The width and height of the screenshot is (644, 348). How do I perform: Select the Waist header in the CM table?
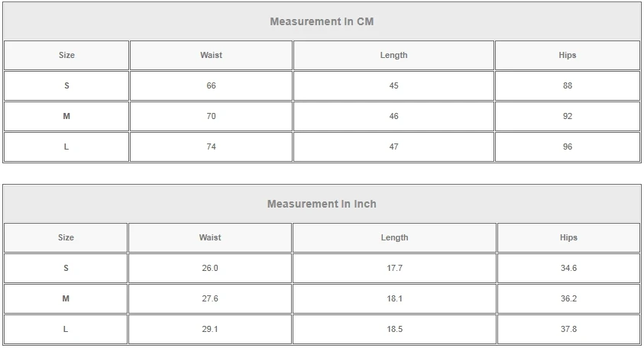(211, 55)
